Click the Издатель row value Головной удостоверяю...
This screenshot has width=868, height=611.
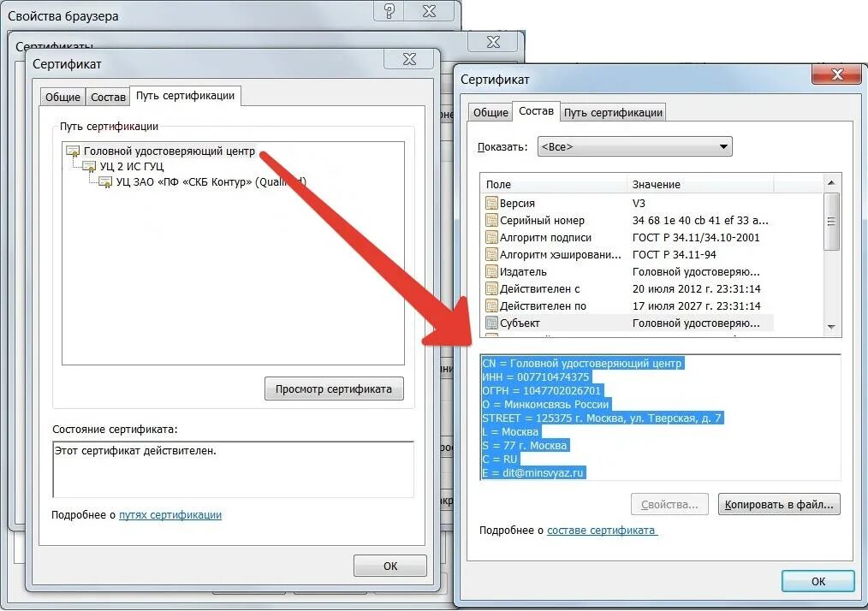(696, 272)
